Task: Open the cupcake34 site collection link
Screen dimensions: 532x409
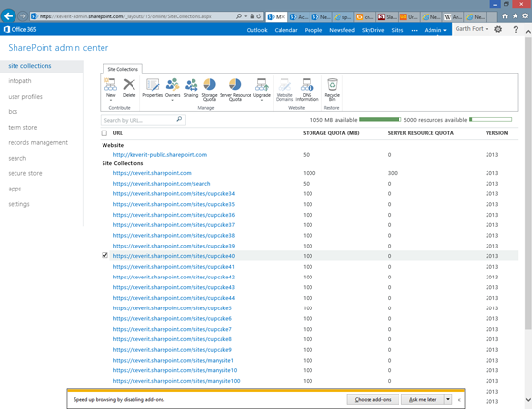Action: [174, 194]
